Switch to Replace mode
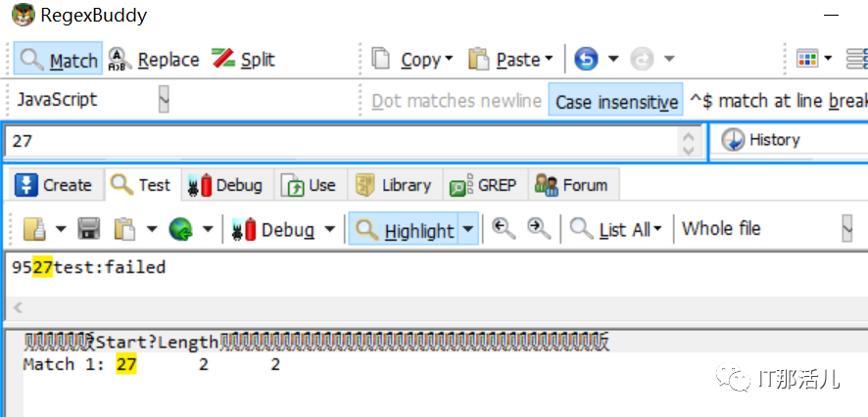The width and height of the screenshot is (868, 417). tap(154, 59)
